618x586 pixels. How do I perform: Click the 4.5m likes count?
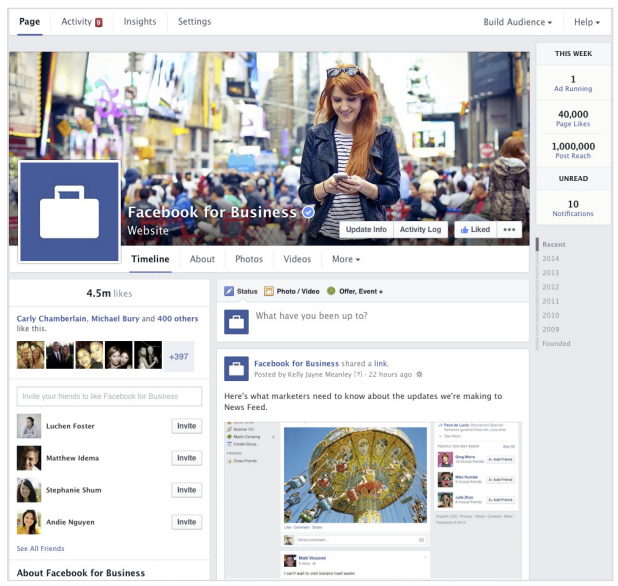click(109, 293)
